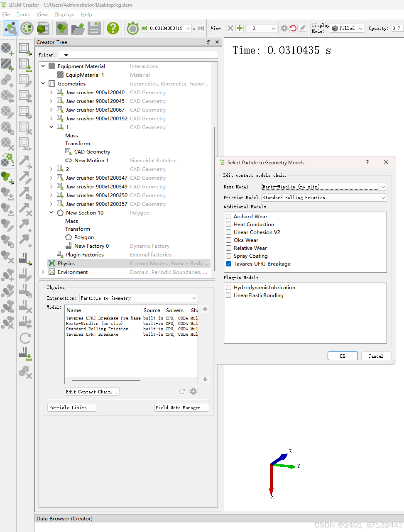The width and height of the screenshot is (404, 532).
Task: Open the Analyst database icon
Action: click(x=43, y=28)
